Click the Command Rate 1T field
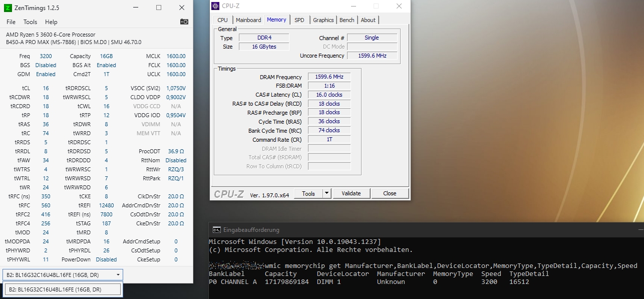This screenshot has width=644, height=299. (329, 139)
